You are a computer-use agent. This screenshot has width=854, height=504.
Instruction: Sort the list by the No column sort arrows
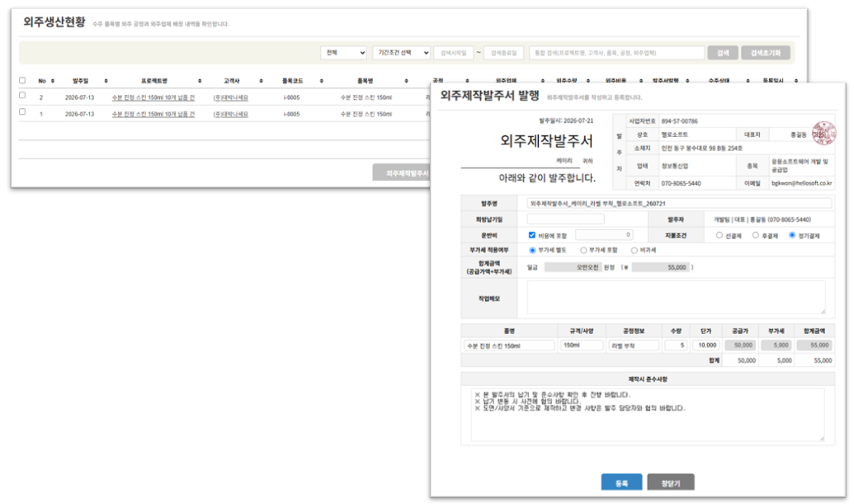53,81
